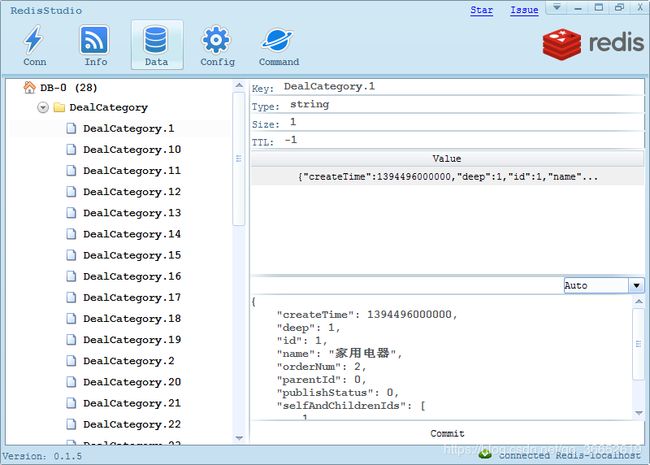Open the Auto format dropdown arrow

[636, 286]
